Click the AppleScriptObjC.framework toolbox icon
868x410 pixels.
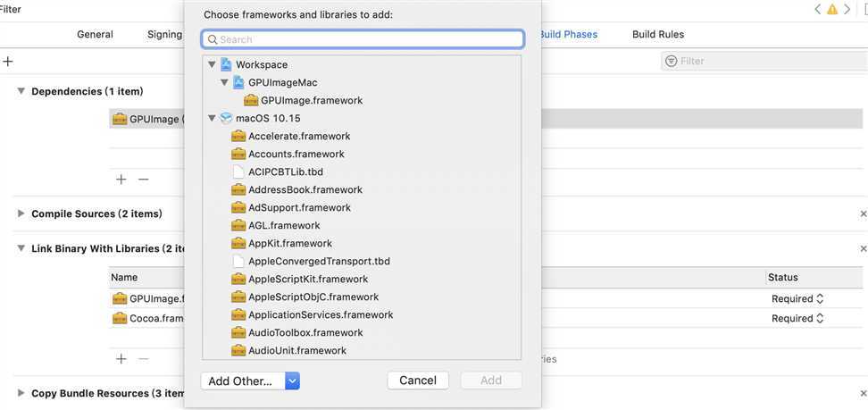click(238, 297)
